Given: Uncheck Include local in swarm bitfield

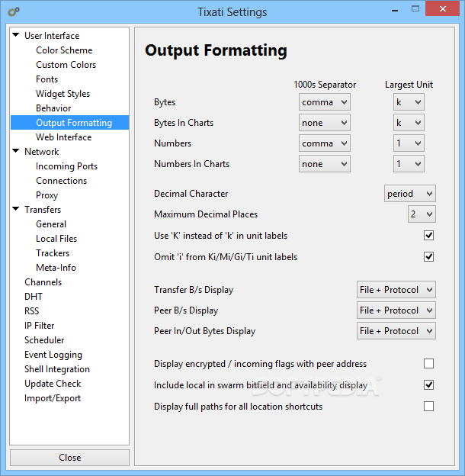Looking at the screenshot, I should [x=428, y=385].
